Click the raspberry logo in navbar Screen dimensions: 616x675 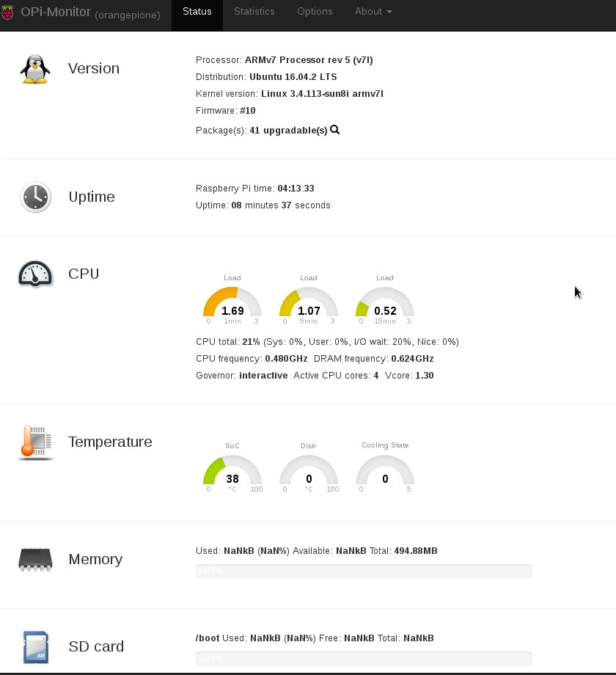point(8,12)
